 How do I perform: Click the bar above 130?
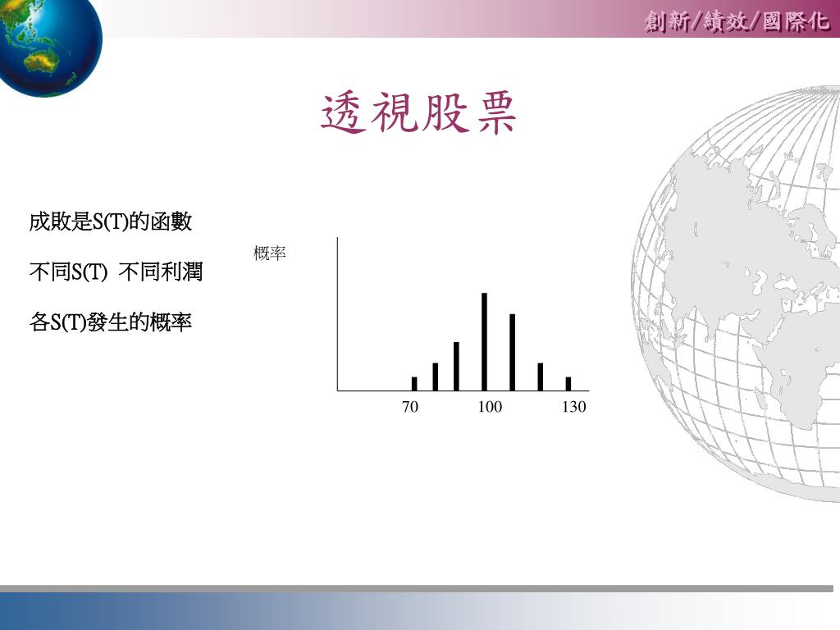point(568,384)
